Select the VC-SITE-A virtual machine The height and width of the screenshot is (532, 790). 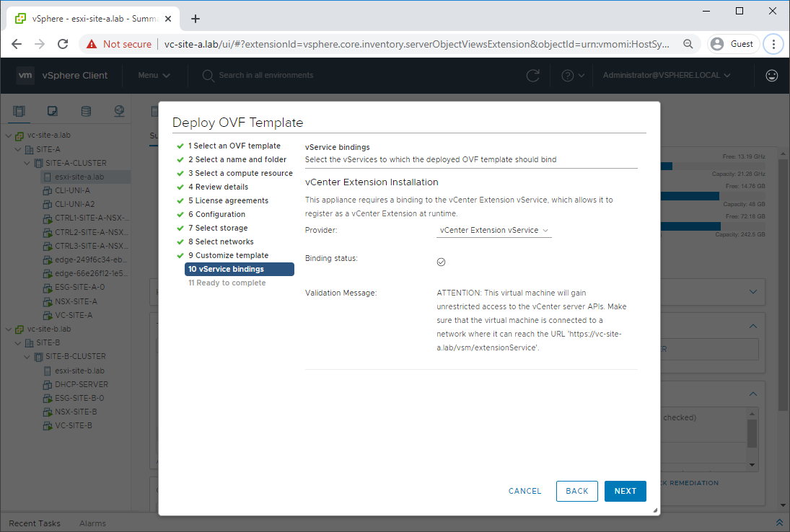(x=74, y=315)
